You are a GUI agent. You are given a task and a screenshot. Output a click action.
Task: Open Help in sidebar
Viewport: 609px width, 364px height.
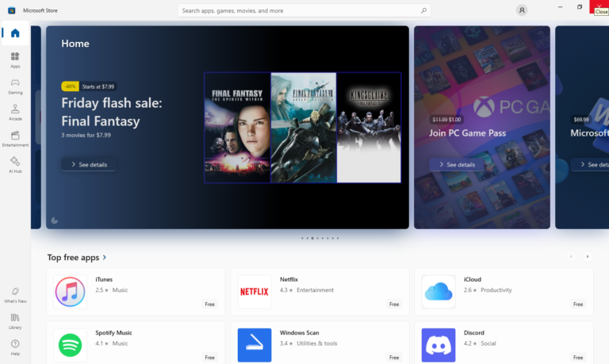[15, 347]
